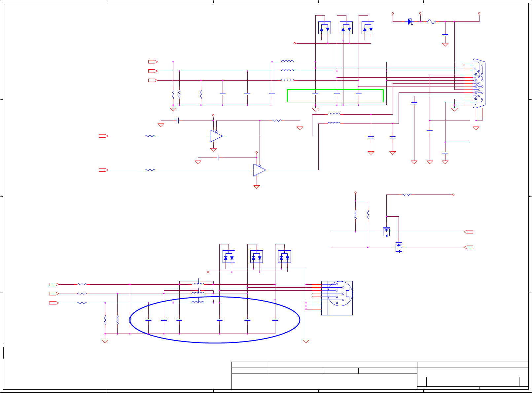The image size is (532, 393).
Task: Click the upper MOSFET level-shifter symbol
Action: coord(386,232)
